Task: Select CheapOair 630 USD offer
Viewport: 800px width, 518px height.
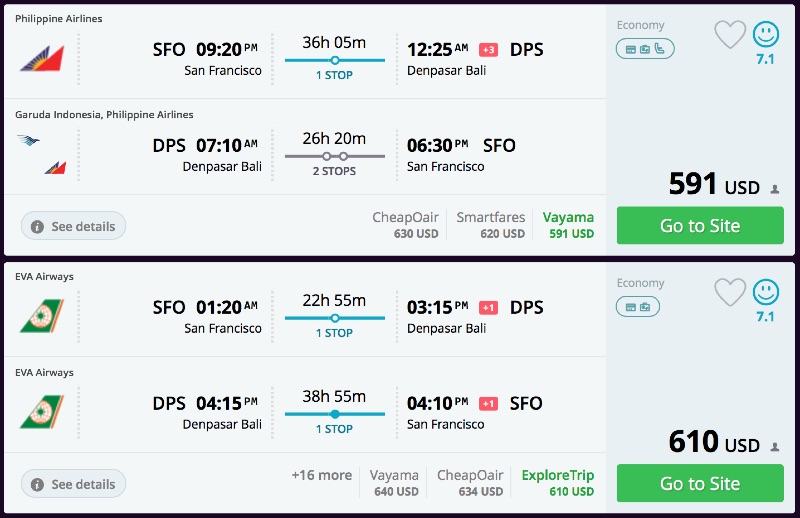Action: pos(405,225)
